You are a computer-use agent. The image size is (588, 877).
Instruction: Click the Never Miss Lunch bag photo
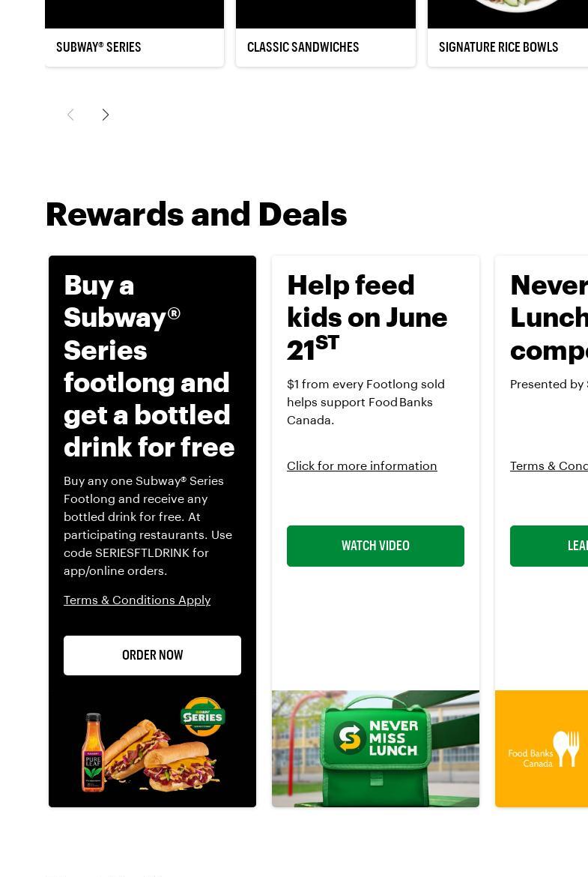tap(375, 749)
